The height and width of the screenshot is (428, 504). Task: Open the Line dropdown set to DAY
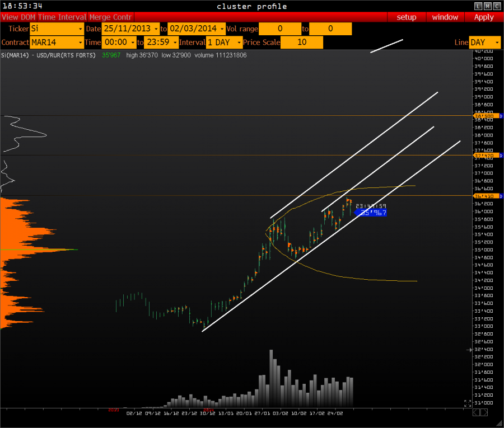(x=485, y=43)
